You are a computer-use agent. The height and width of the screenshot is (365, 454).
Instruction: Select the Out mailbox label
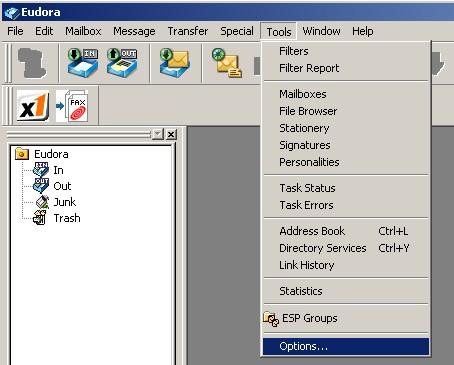point(62,186)
